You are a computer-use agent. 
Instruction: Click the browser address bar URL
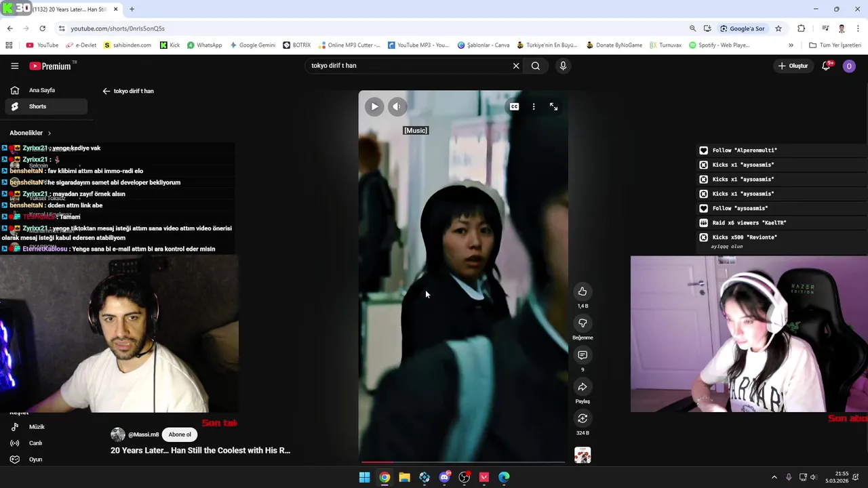point(118,28)
